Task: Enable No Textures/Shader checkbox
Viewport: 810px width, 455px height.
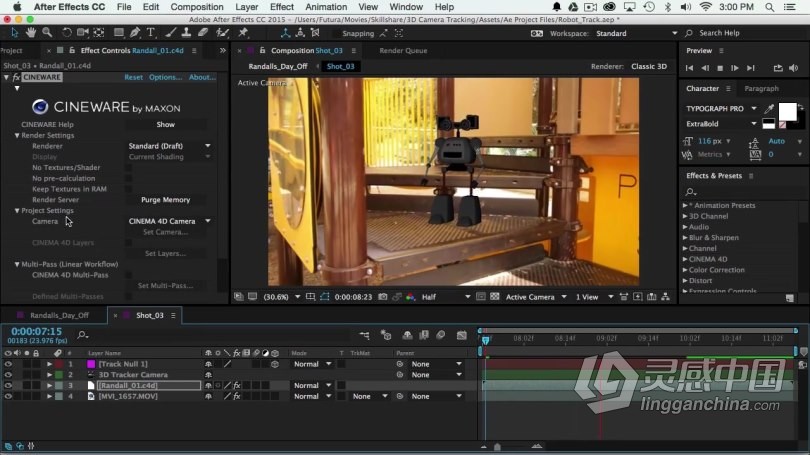Action: (129, 167)
